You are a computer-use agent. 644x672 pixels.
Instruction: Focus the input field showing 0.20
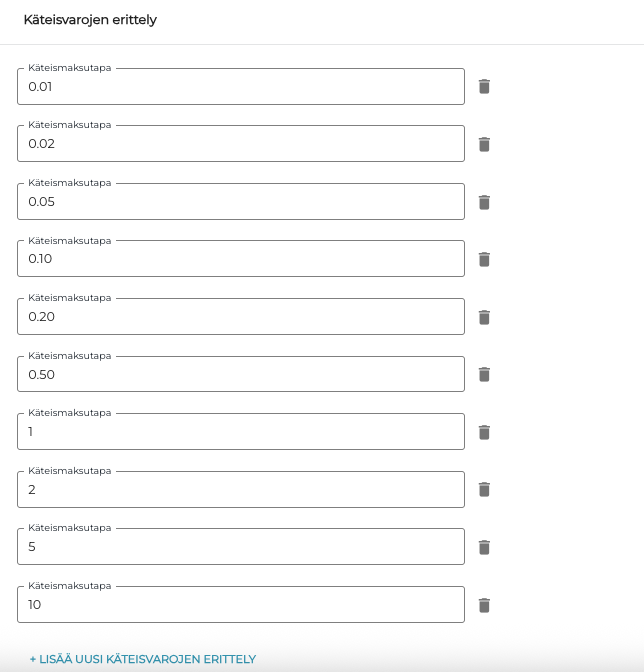click(x=240, y=317)
